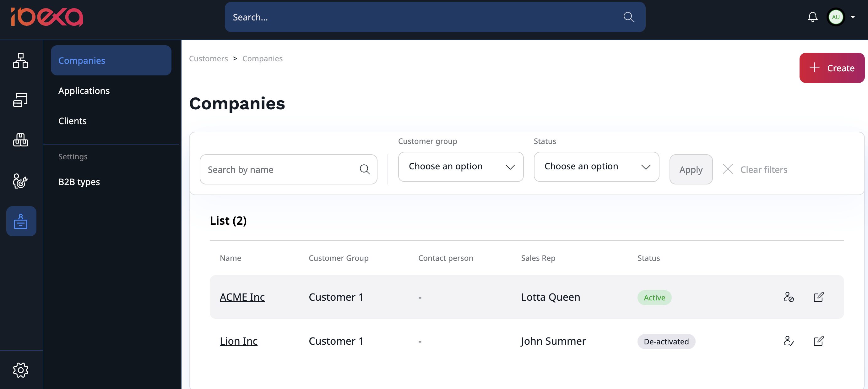Viewport: 868px width, 389px height.
Task: Edit the ACME Inc company
Action: point(818,297)
